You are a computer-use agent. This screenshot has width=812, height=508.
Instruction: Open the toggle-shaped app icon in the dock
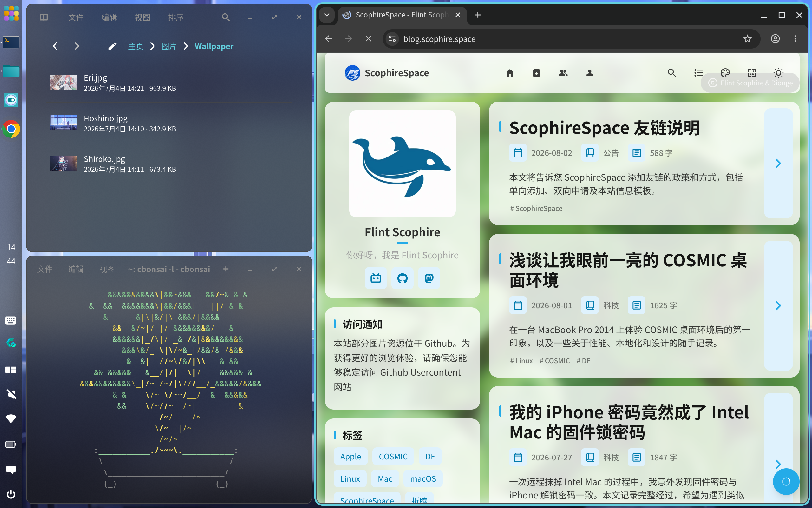[x=11, y=100]
